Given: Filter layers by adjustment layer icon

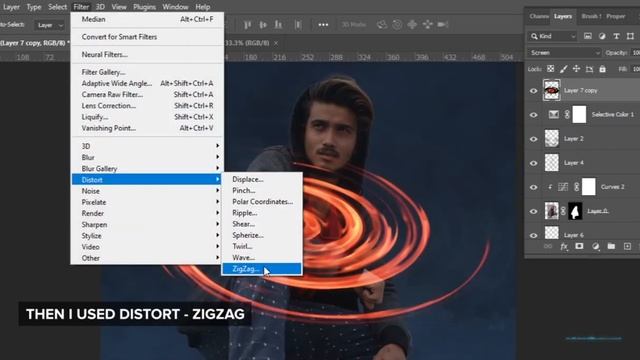Looking at the screenshot, I should [602, 36].
